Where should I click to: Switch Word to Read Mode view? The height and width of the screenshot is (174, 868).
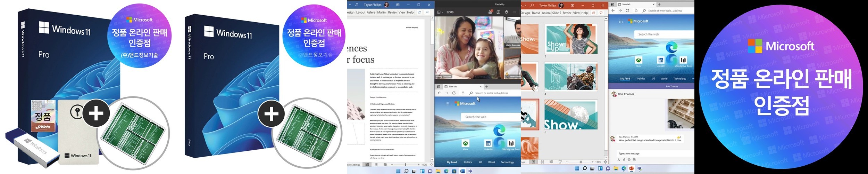367,165
